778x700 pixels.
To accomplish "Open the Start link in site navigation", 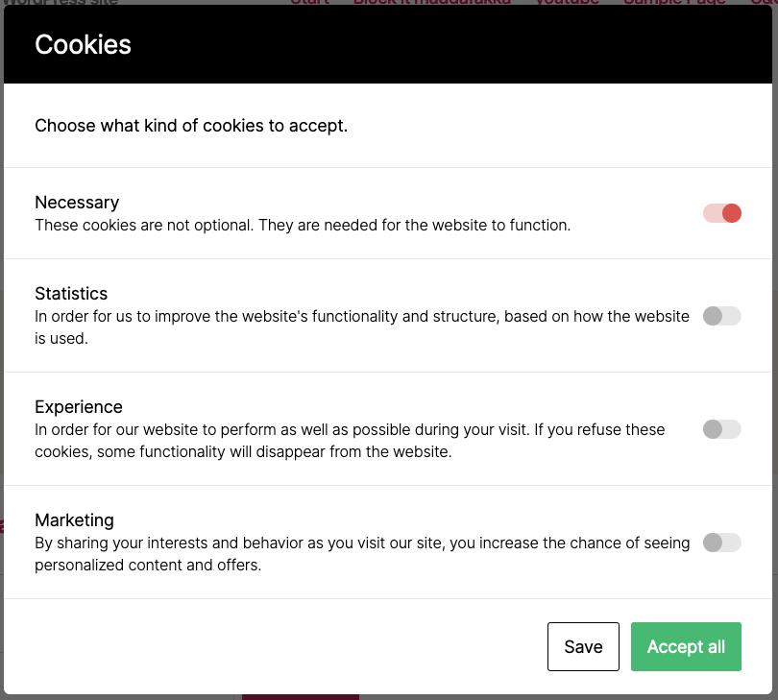I will point(309,3).
